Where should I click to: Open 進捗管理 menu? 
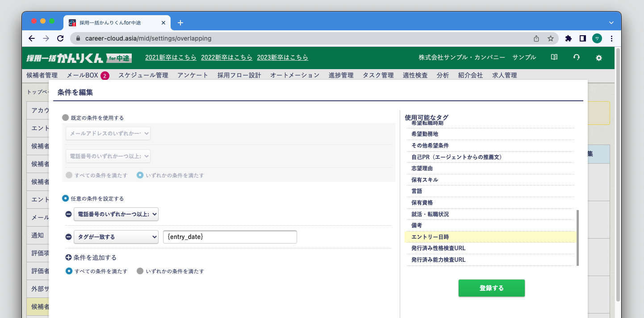[341, 75]
